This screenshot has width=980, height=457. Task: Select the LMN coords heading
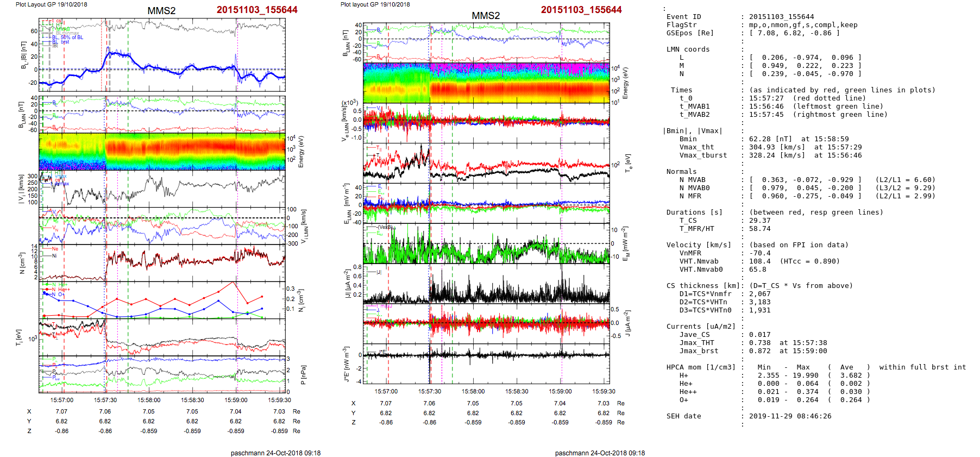point(688,49)
